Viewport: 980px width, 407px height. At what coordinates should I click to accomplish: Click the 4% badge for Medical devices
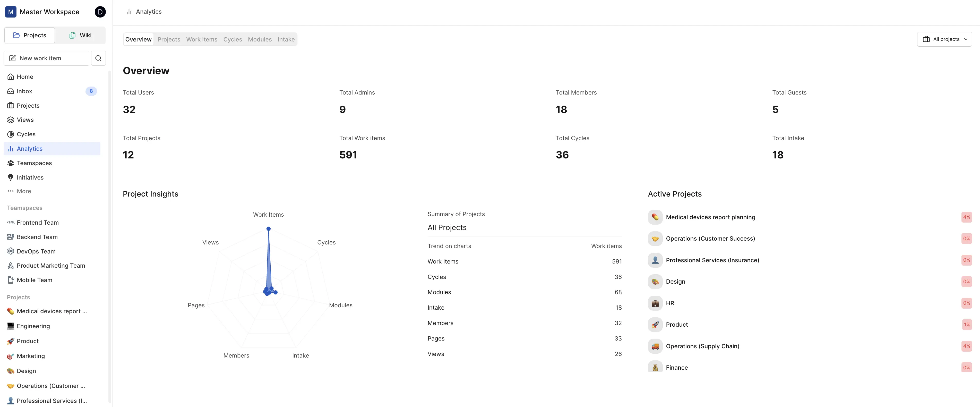click(x=966, y=217)
